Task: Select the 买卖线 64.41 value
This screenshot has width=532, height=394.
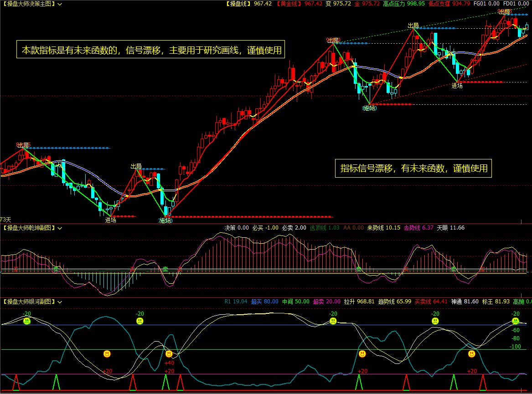Action: pos(431,302)
